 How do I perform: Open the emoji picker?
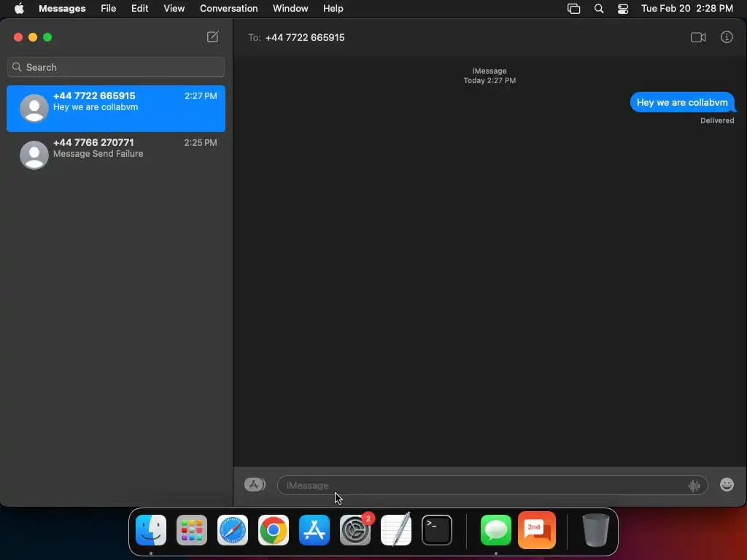click(727, 485)
